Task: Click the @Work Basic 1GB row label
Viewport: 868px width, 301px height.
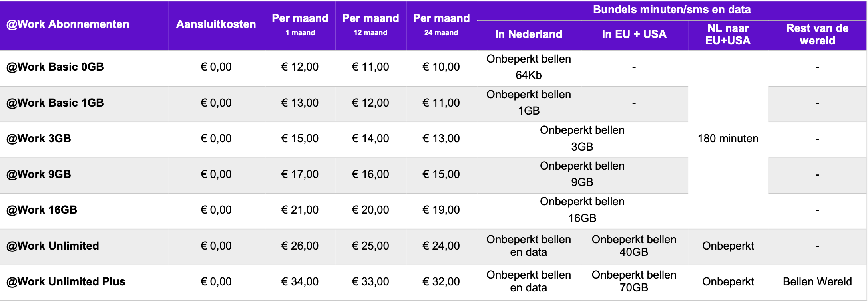Action: point(55,103)
